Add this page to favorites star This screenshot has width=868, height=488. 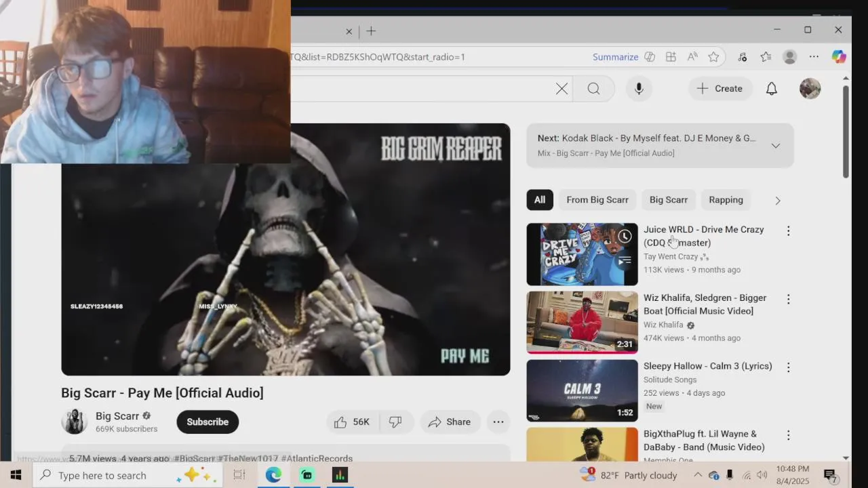click(x=713, y=57)
